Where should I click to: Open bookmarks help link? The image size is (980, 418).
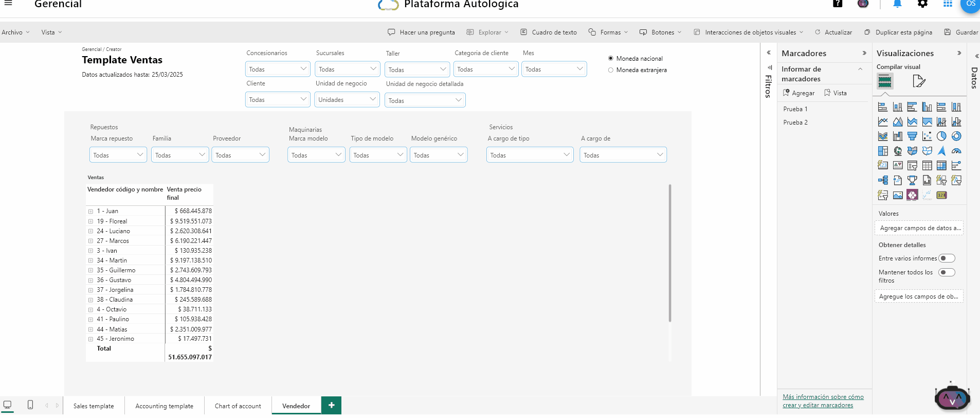823,401
